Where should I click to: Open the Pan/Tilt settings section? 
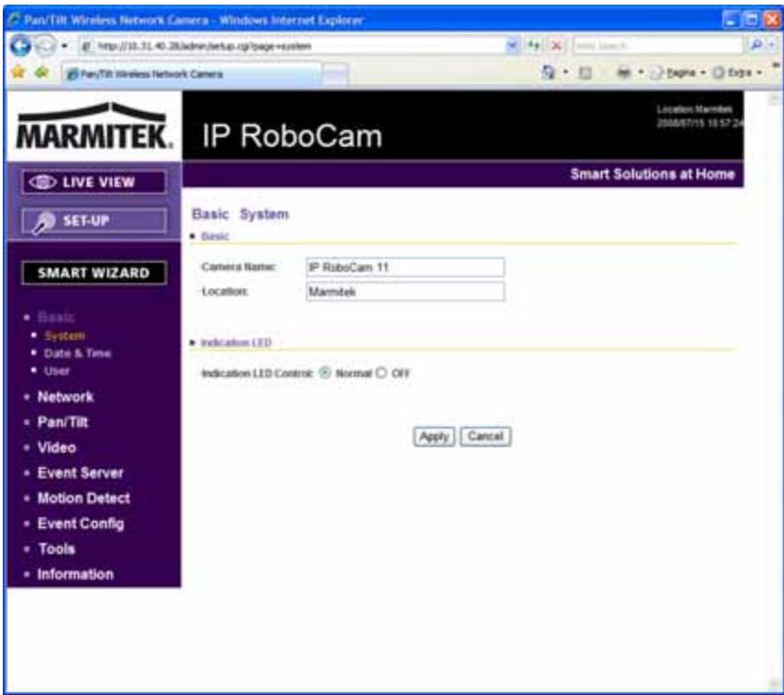63,422
